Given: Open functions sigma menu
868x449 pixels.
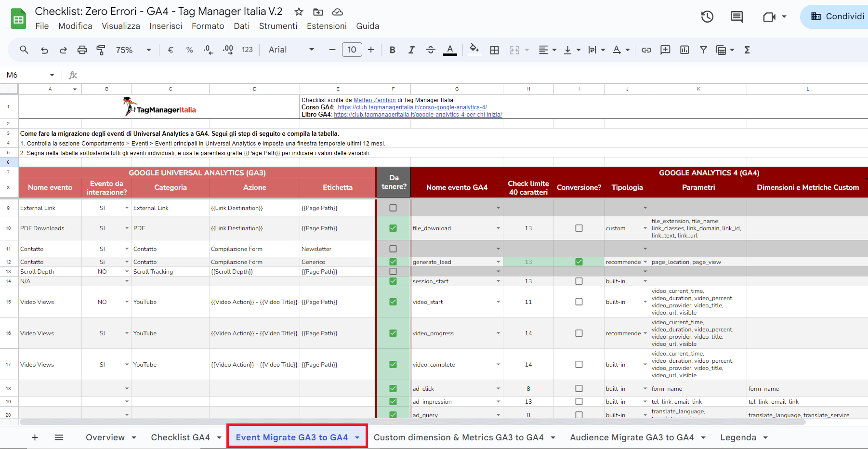Looking at the screenshot, I should coord(747,50).
